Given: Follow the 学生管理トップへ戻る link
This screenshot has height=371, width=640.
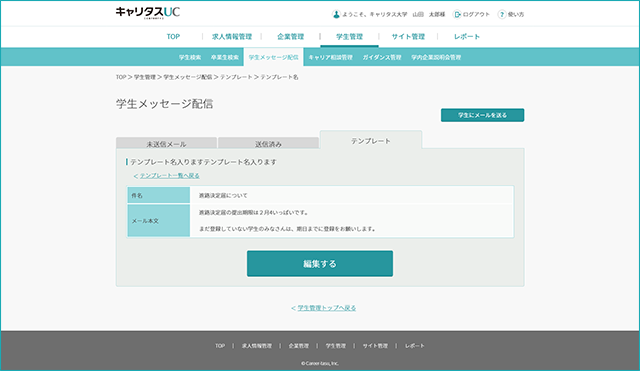Looking at the screenshot, I should tap(323, 308).
